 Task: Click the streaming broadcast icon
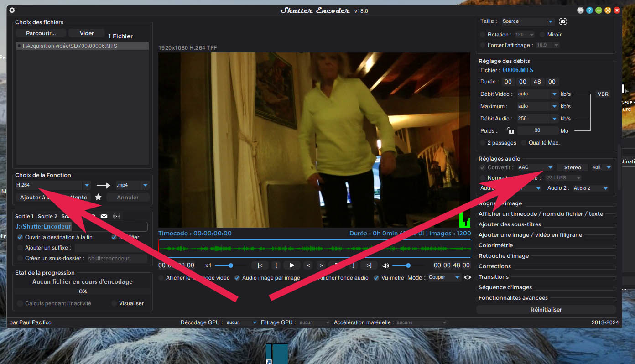click(117, 216)
